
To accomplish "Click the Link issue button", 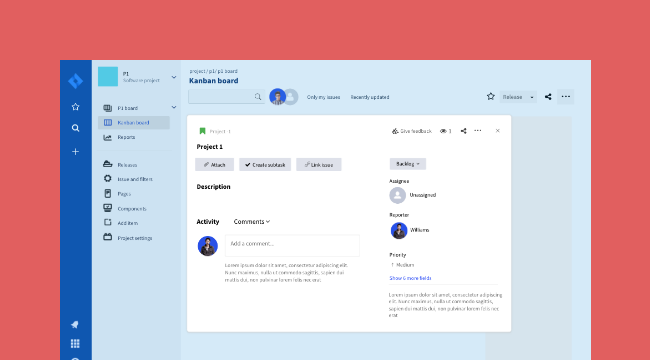I will point(318,165).
